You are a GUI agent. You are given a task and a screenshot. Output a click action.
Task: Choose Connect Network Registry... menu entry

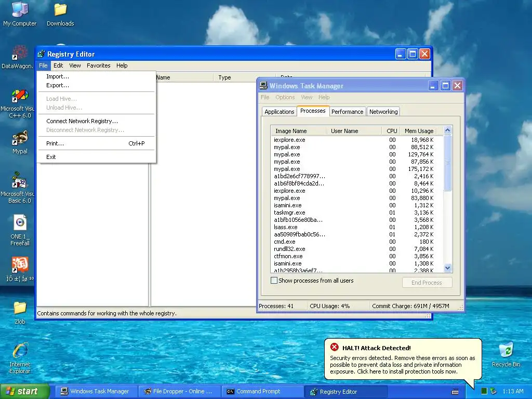click(x=96, y=121)
